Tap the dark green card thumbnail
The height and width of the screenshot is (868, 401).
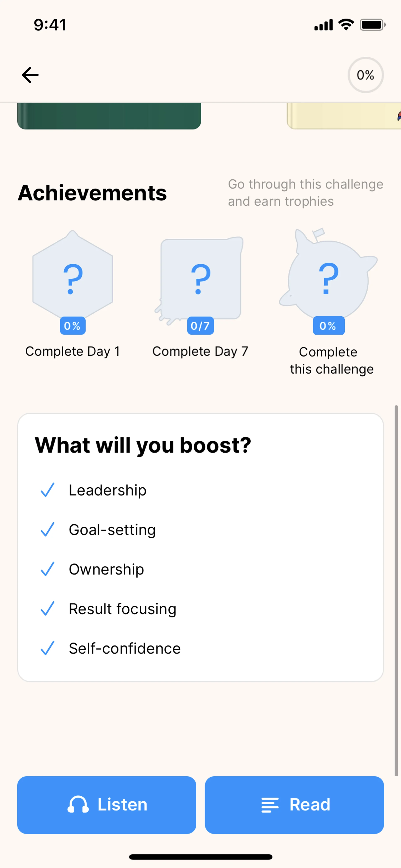[109, 116]
